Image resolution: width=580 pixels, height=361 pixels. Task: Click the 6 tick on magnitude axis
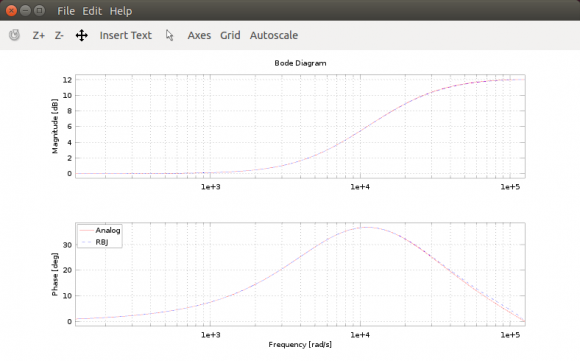click(x=70, y=126)
